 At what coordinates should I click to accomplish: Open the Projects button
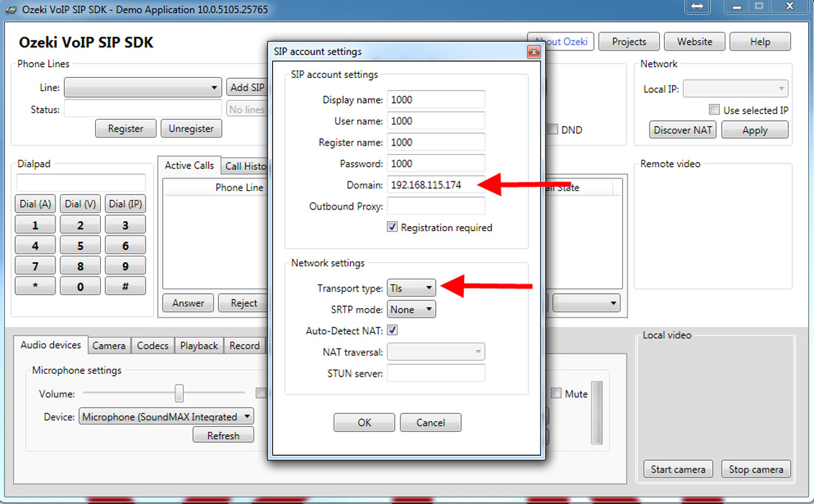pos(629,42)
